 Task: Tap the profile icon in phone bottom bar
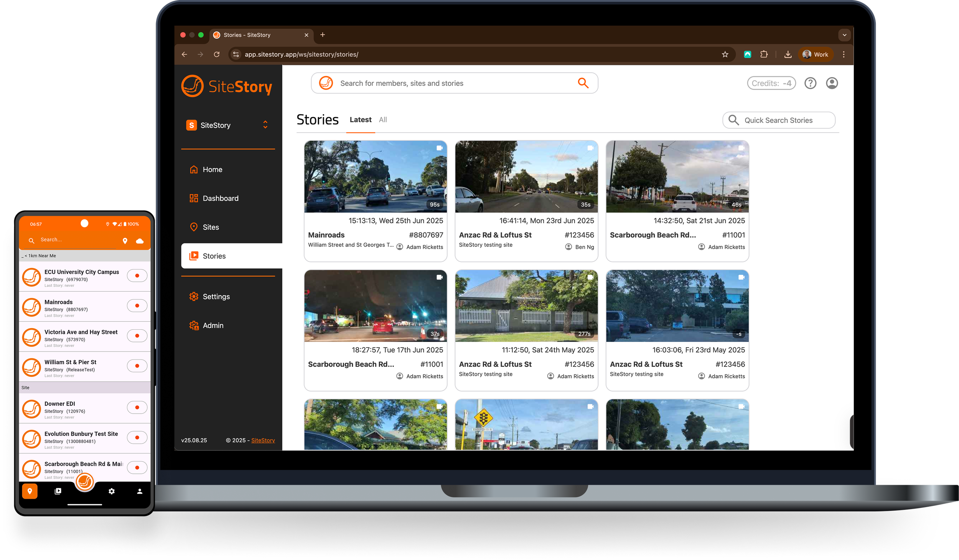click(140, 491)
